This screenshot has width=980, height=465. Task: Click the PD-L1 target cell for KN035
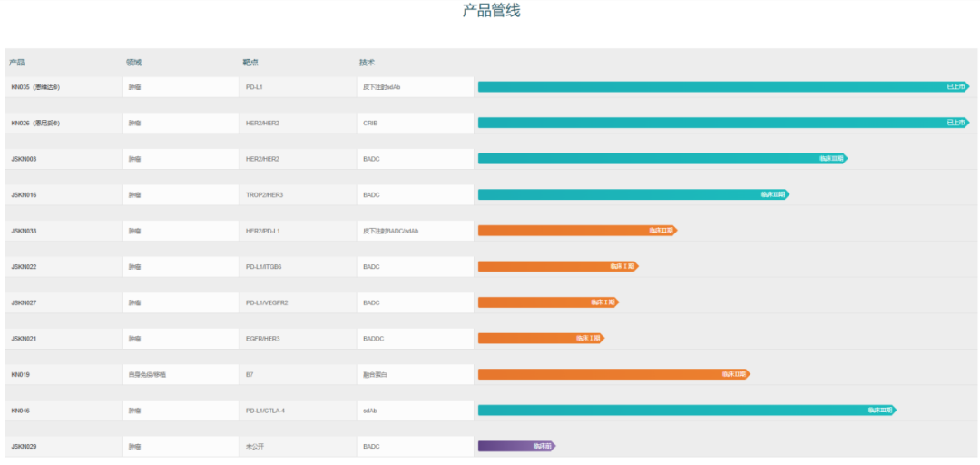(x=298, y=87)
